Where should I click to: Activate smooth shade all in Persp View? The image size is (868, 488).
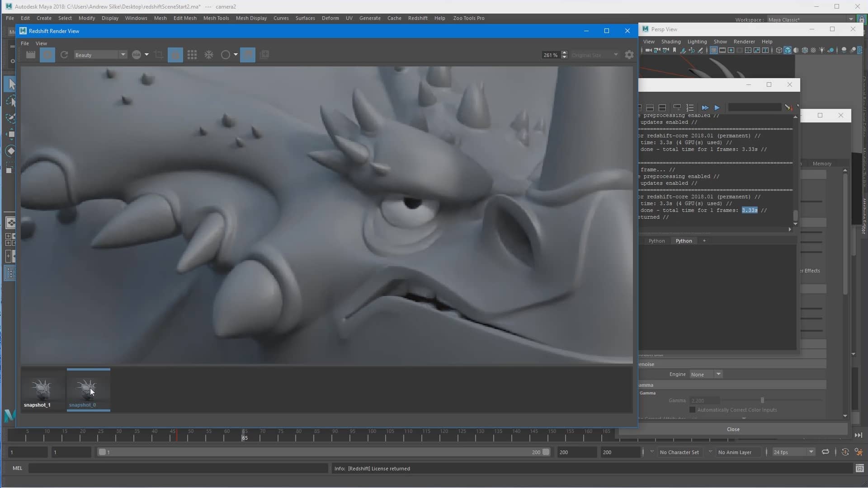tap(788, 50)
